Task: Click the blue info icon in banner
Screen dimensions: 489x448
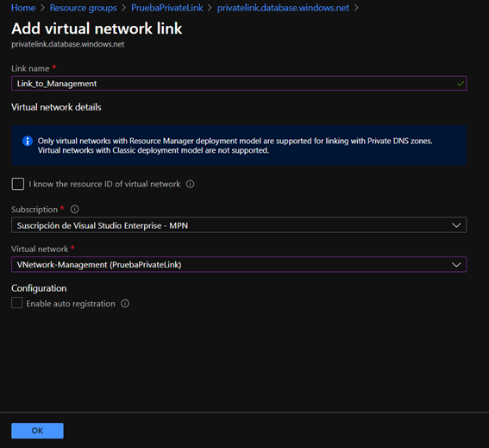Action: (x=28, y=141)
